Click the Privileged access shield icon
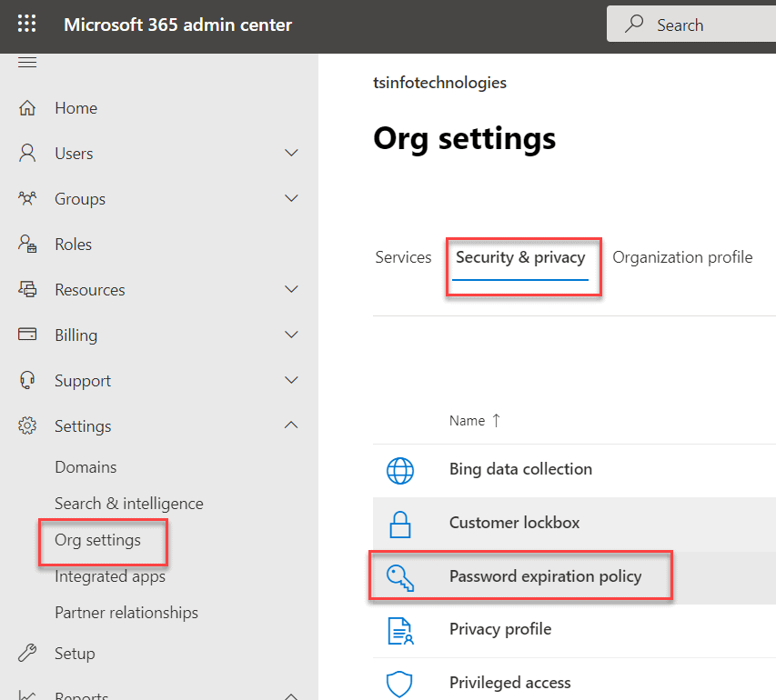 pos(398,685)
